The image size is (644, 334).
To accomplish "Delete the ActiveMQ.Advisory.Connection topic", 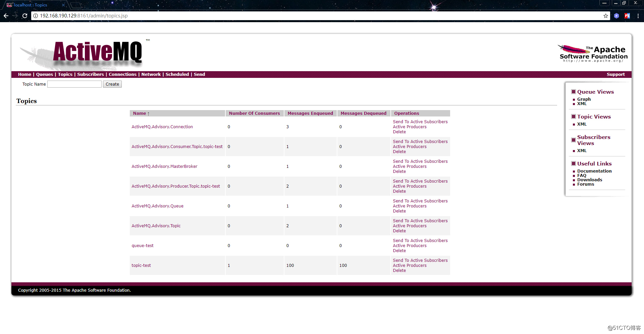I will pos(399,132).
